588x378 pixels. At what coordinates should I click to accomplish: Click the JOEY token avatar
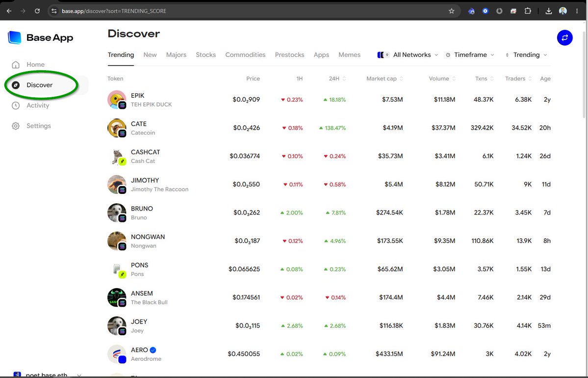[x=117, y=326]
